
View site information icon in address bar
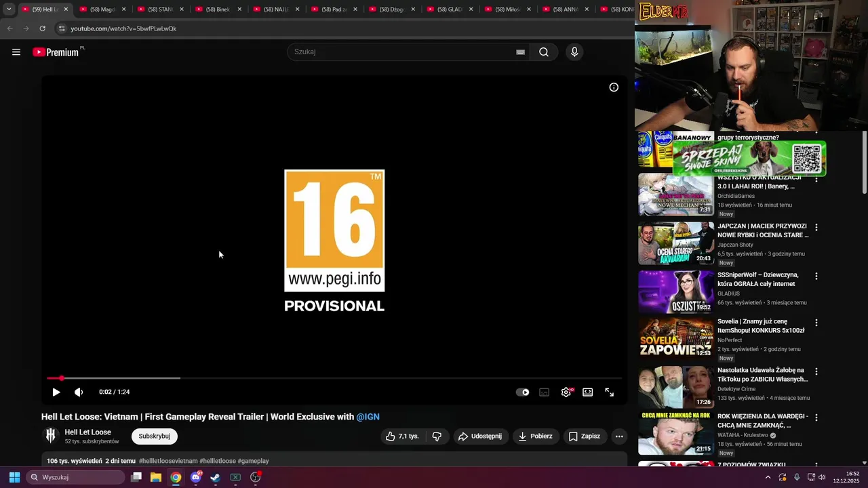click(62, 28)
